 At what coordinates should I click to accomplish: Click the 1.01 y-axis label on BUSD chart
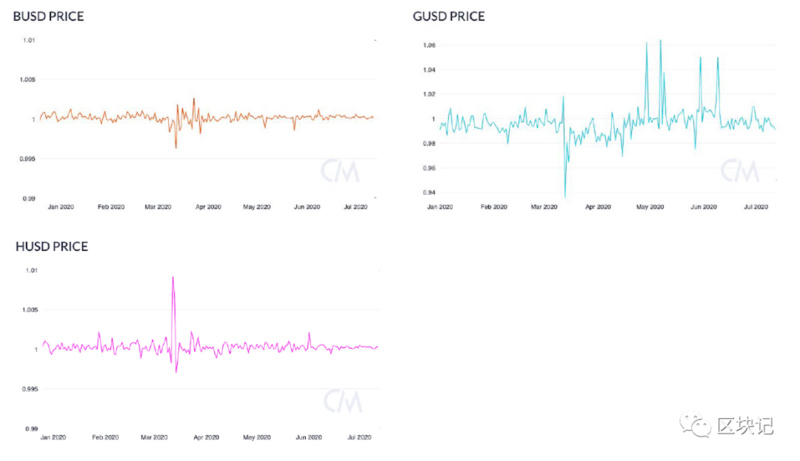(29, 40)
